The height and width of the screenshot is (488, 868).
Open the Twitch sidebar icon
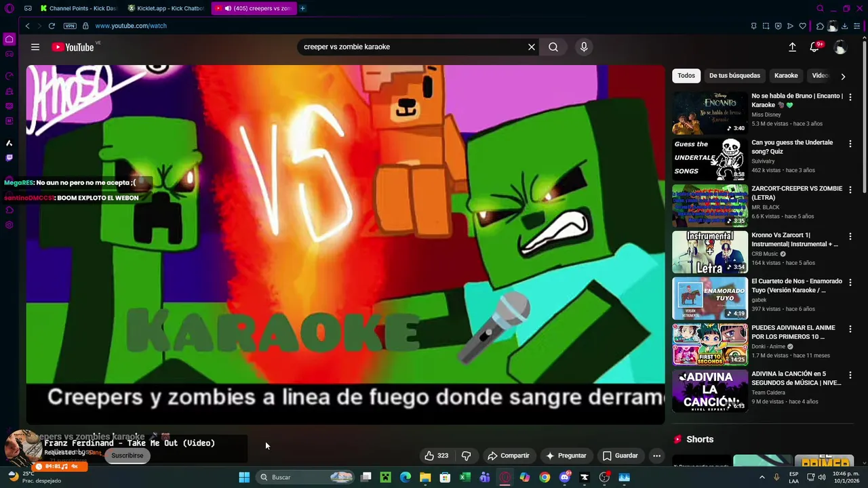(x=9, y=158)
